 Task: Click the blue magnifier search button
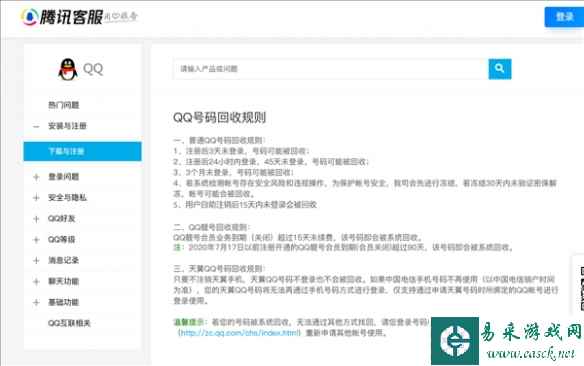point(499,69)
